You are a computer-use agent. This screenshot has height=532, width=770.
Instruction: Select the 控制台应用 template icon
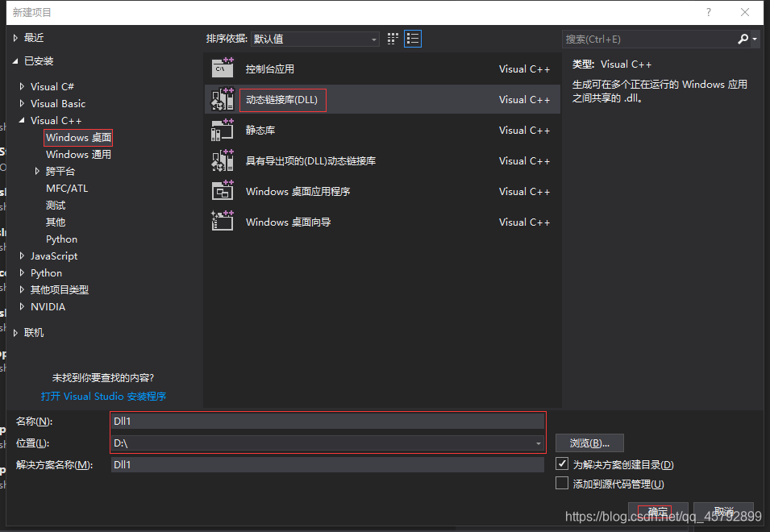[x=223, y=69]
